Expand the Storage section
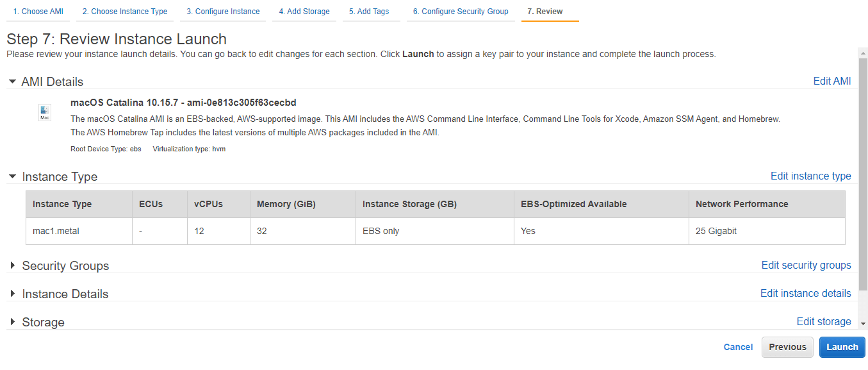Image resolution: width=868 pixels, height=370 pixels. [x=12, y=322]
